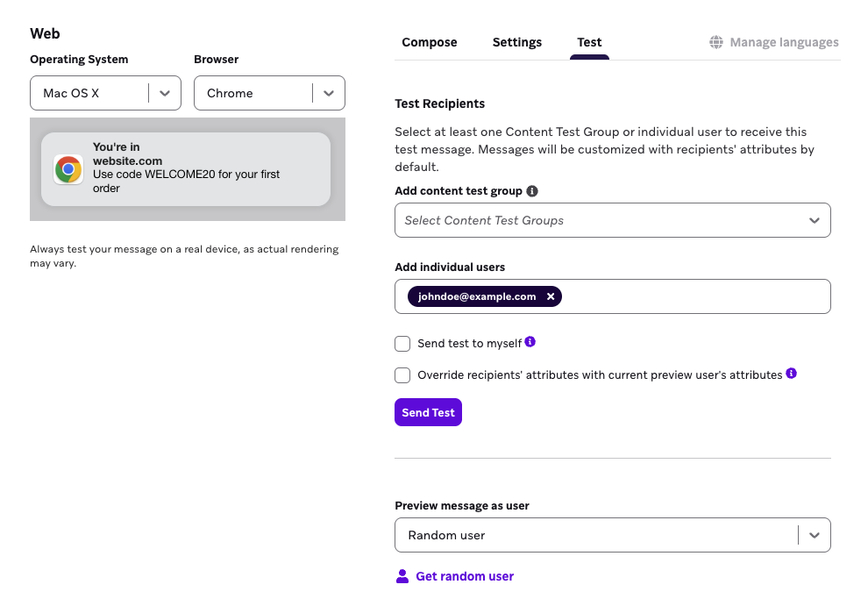Enable Send test to myself checkbox
The height and width of the screenshot is (606, 868).
402,344
